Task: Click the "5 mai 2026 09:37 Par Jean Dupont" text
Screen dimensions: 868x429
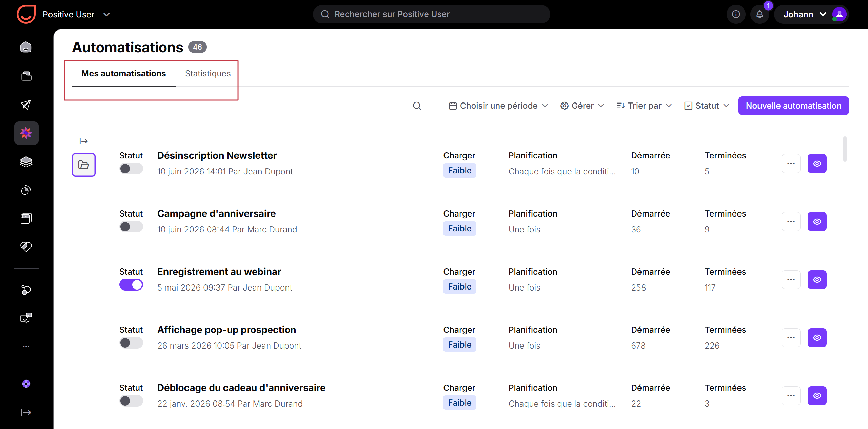Action: [x=225, y=288]
